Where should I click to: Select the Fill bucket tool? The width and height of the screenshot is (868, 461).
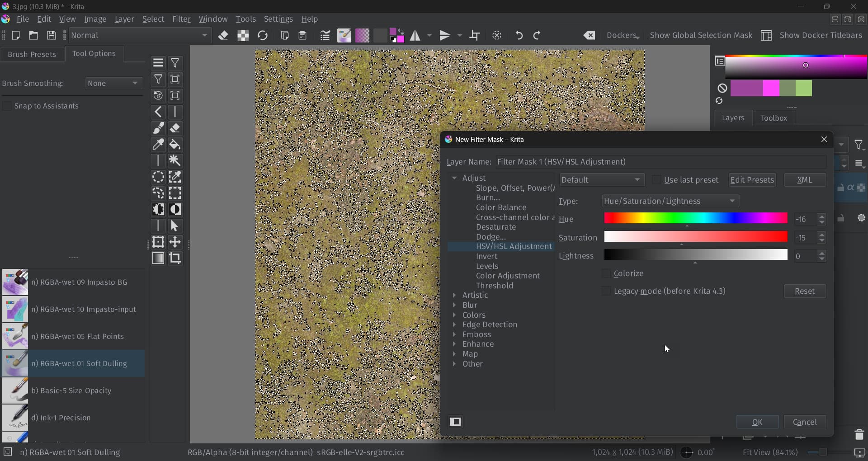[175, 145]
